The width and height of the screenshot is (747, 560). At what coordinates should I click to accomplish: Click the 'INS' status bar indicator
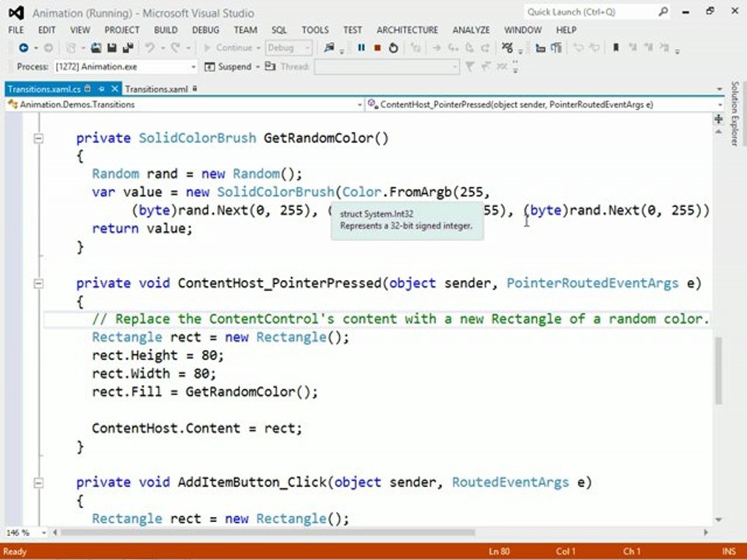729,551
